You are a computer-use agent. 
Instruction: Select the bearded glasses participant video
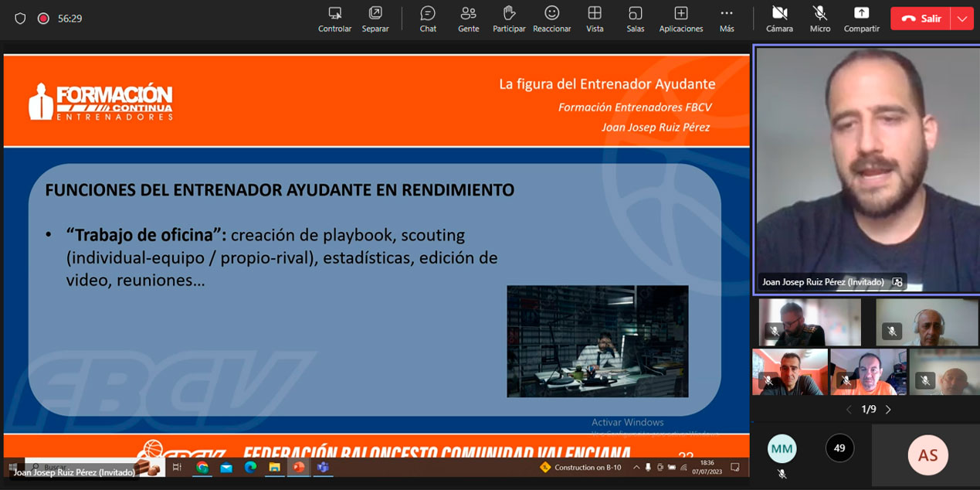[x=809, y=322]
